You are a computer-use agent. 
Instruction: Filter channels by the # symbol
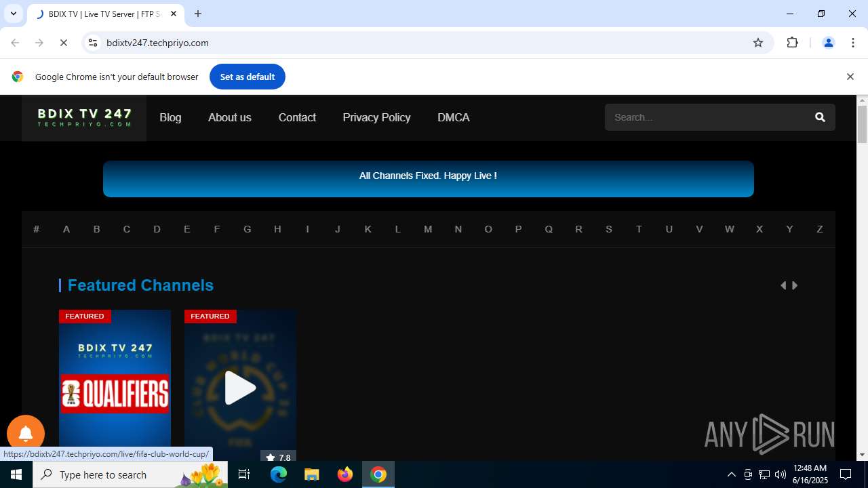[x=37, y=229]
